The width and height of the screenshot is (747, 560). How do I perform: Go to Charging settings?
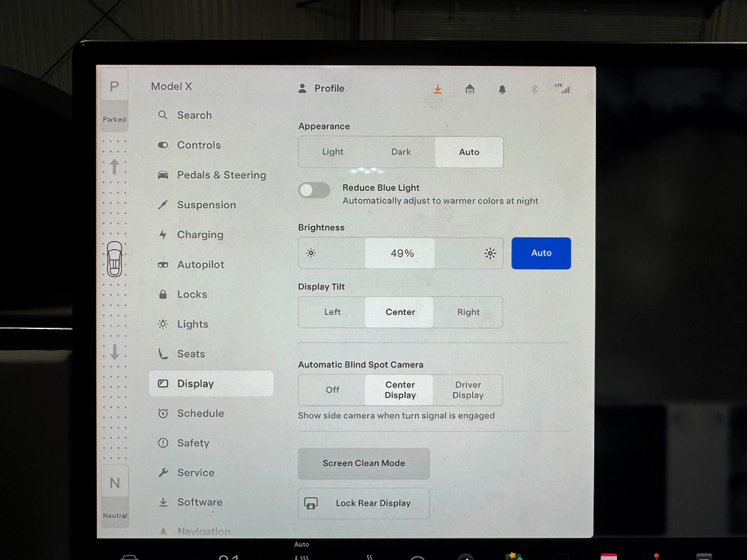[x=200, y=235]
